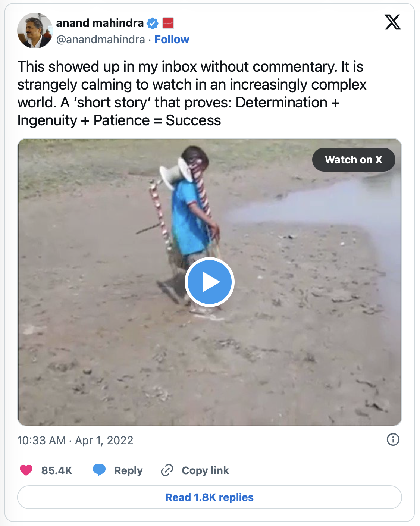
Task: Click the blue reply speech bubble icon
Action: [x=99, y=470]
